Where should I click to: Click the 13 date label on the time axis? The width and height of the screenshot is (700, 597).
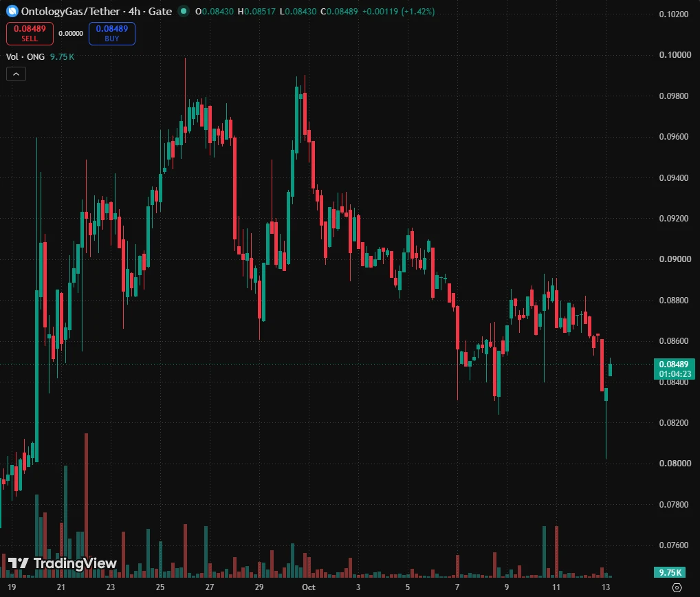point(606,587)
